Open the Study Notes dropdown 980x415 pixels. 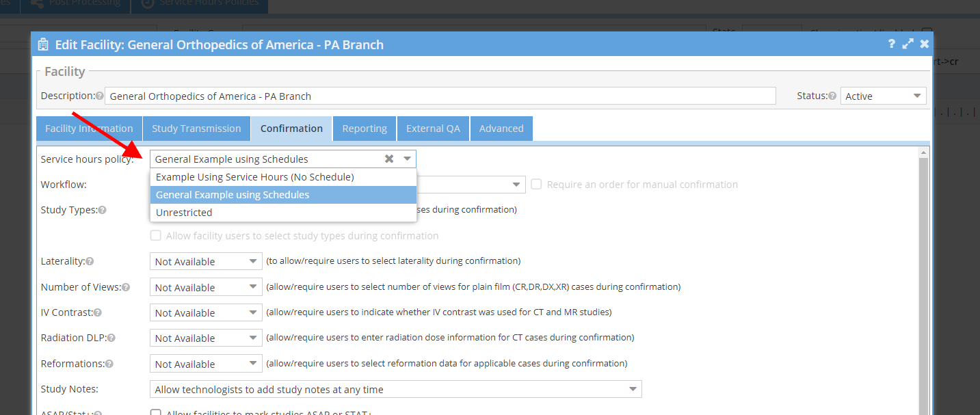395,390
